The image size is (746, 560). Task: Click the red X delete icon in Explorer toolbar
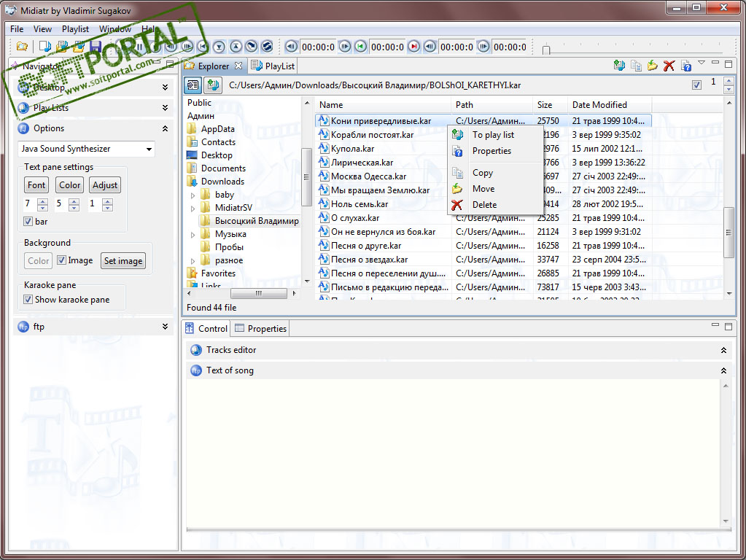pos(669,66)
